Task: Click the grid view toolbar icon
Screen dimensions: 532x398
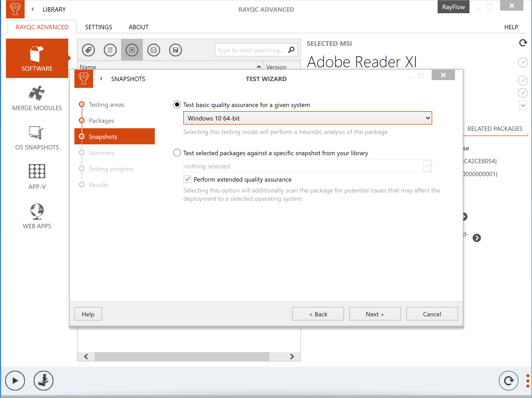Action: pos(110,50)
